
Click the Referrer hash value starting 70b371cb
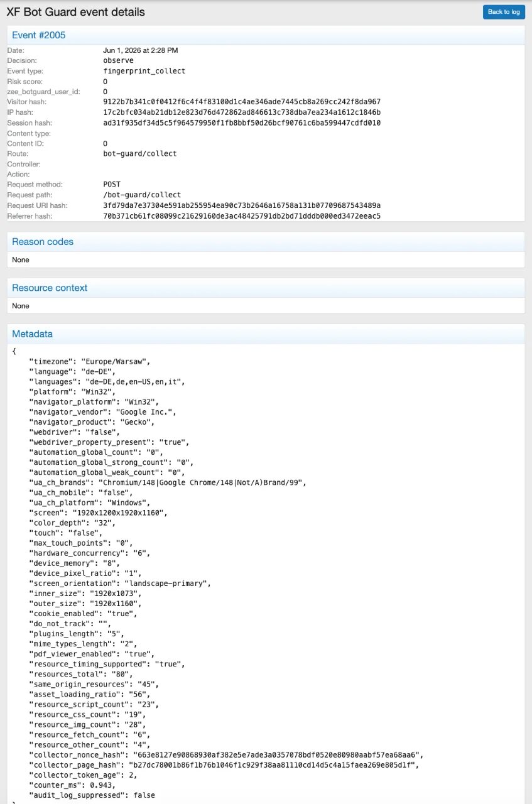coord(242,216)
